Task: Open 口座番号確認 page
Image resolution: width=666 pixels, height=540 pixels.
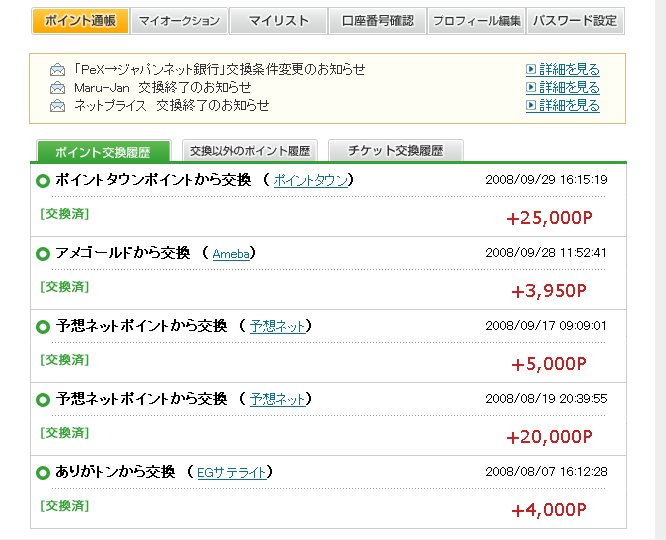Action: 377,21
